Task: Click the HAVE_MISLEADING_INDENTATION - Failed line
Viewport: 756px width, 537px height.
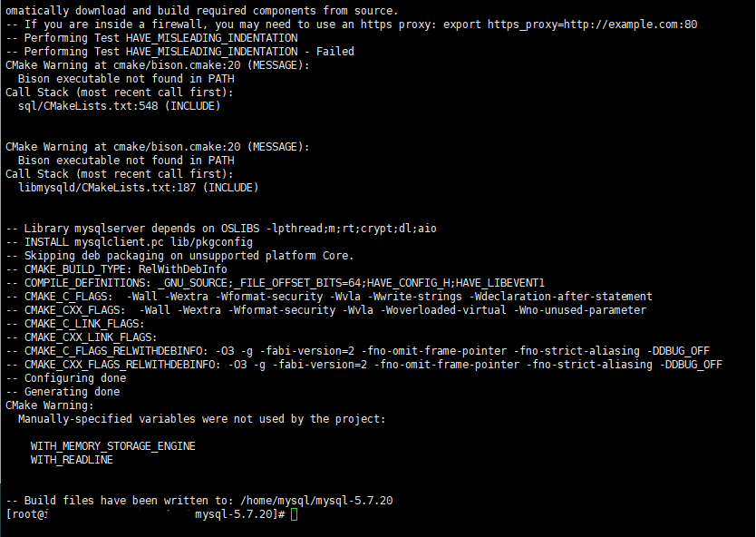Action: [x=179, y=52]
